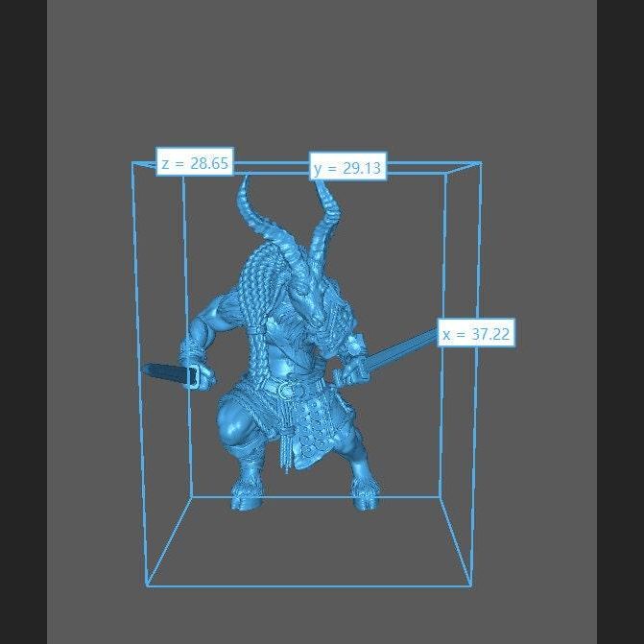Click the y = 29.13 dimension label
Image resolution: width=644 pixels, height=644 pixels.
coord(347,168)
